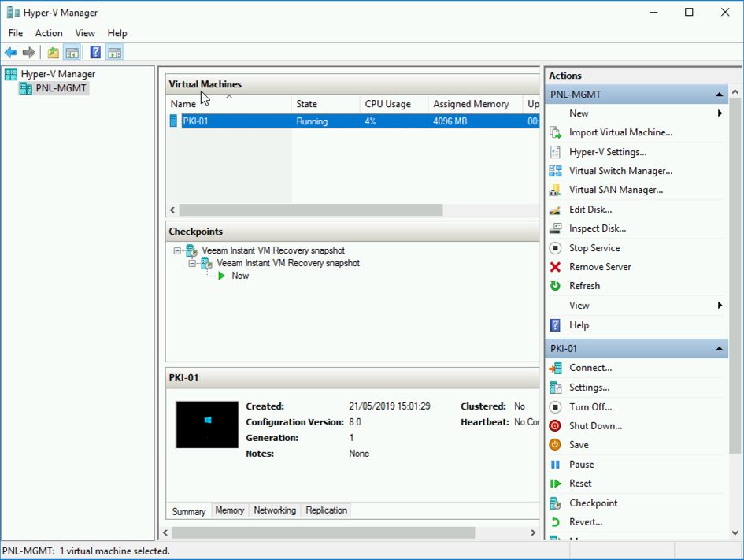Click the Actions pane scroll down arrow
The image size is (744, 560).
pyautogui.click(x=735, y=533)
